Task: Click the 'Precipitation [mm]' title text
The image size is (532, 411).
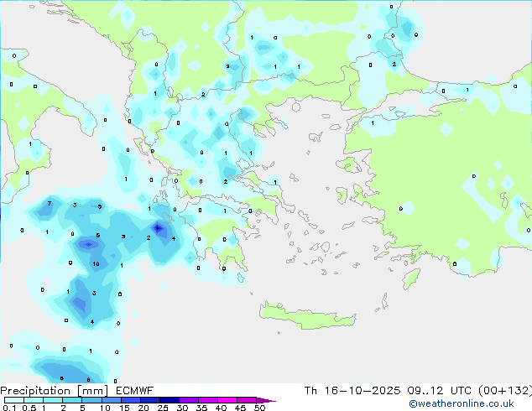Action: click(x=55, y=391)
